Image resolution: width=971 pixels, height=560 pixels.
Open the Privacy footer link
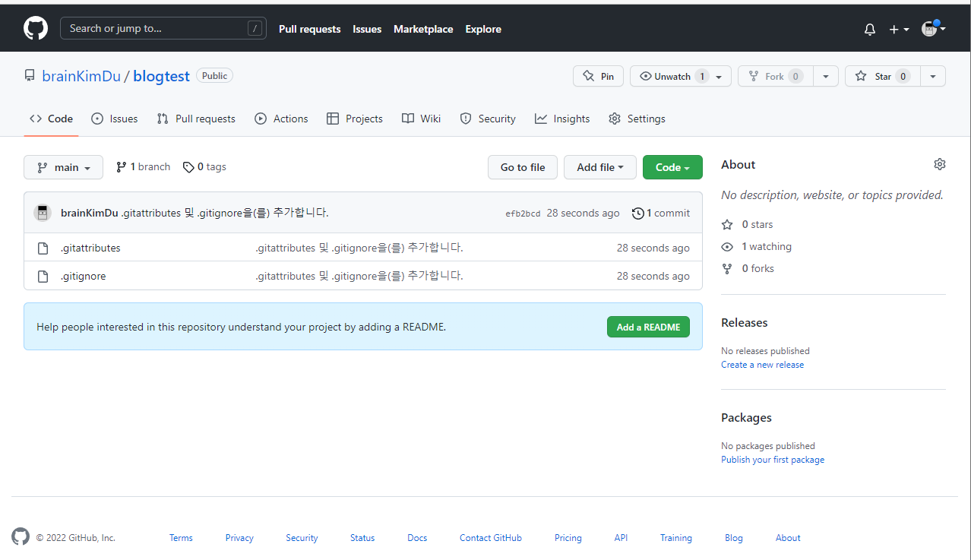(239, 538)
